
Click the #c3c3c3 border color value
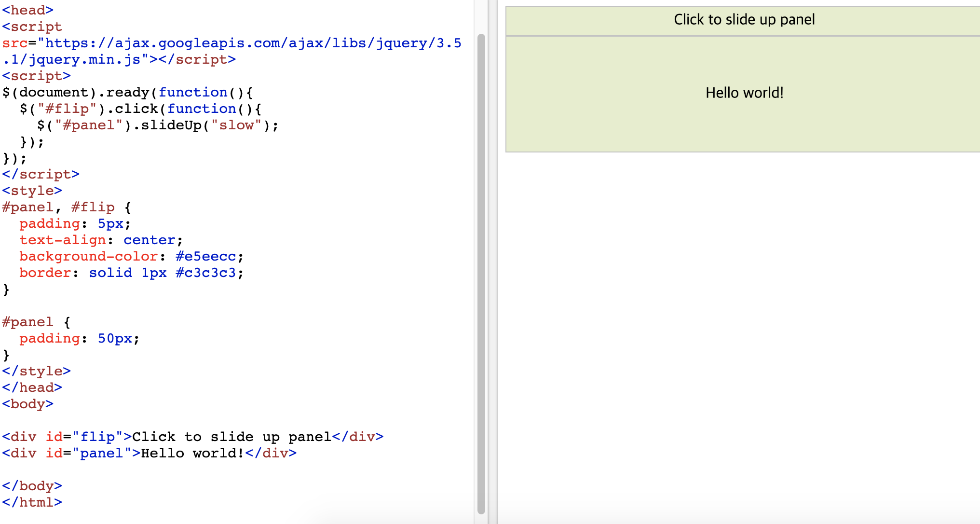pos(205,273)
